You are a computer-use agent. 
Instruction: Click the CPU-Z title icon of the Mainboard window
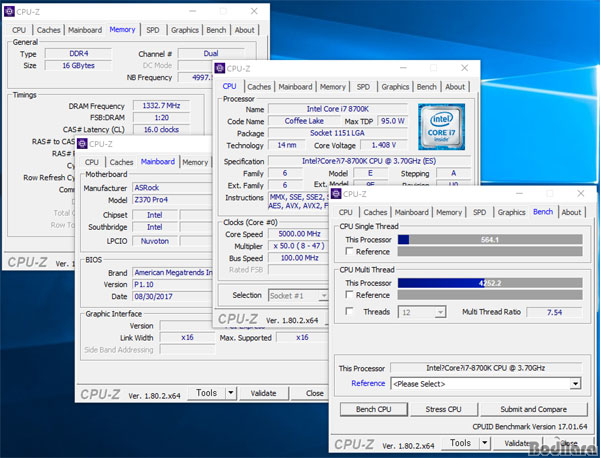tap(81, 144)
